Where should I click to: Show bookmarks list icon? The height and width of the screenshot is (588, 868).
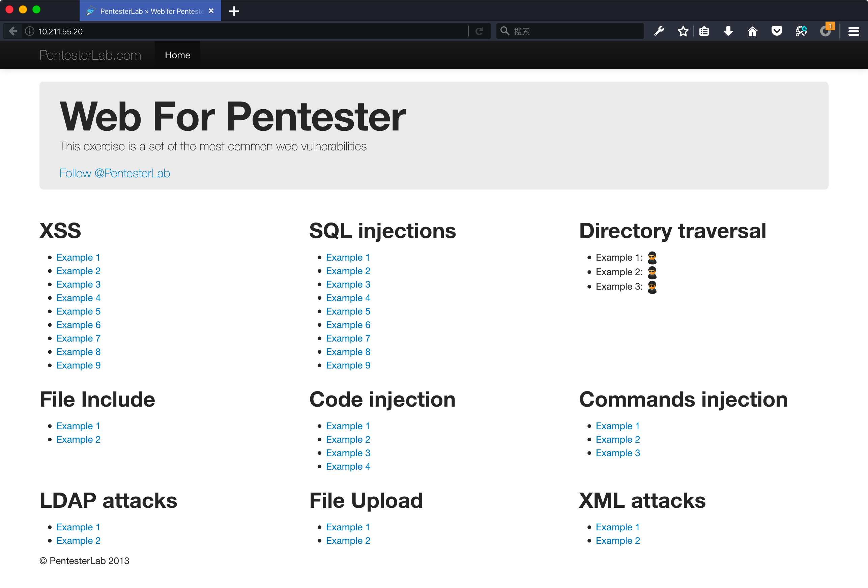click(704, 31)
